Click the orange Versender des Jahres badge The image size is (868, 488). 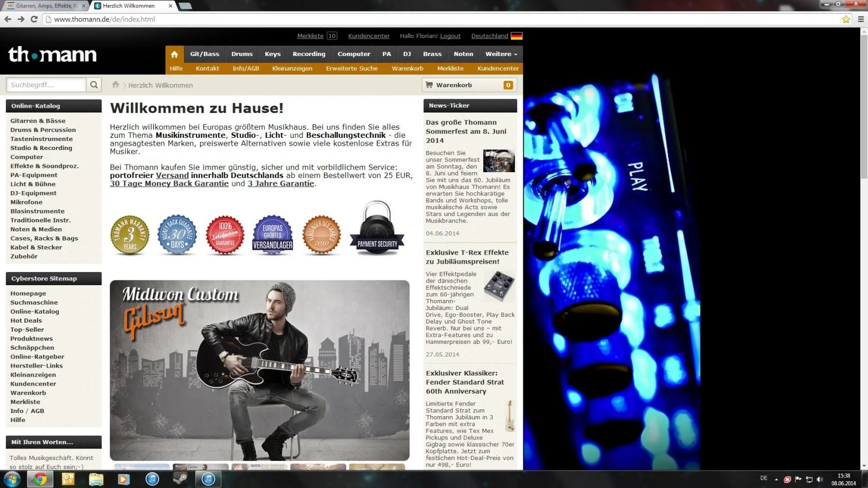click(321, 235)
